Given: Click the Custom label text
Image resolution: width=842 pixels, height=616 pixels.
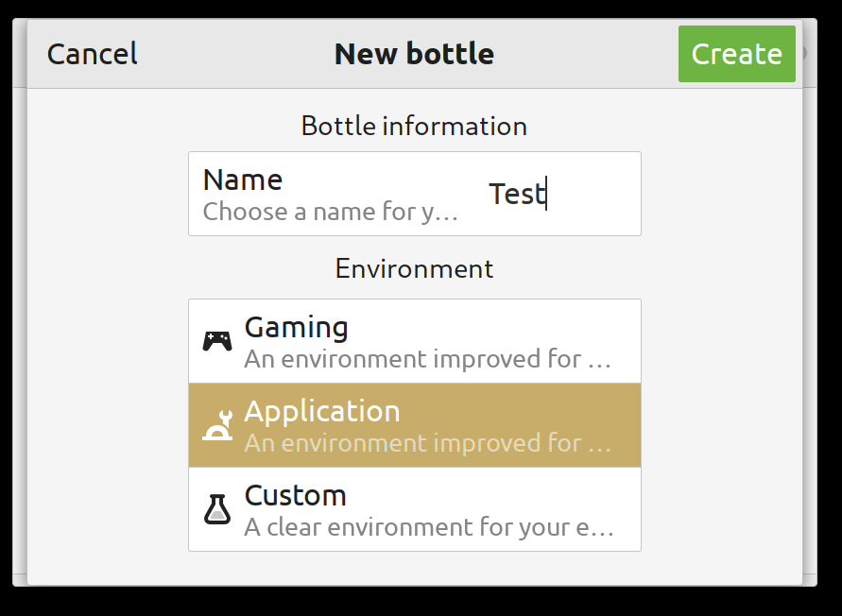Looking at the screenshot, I should pyautogui.click(x=294, y=494).
